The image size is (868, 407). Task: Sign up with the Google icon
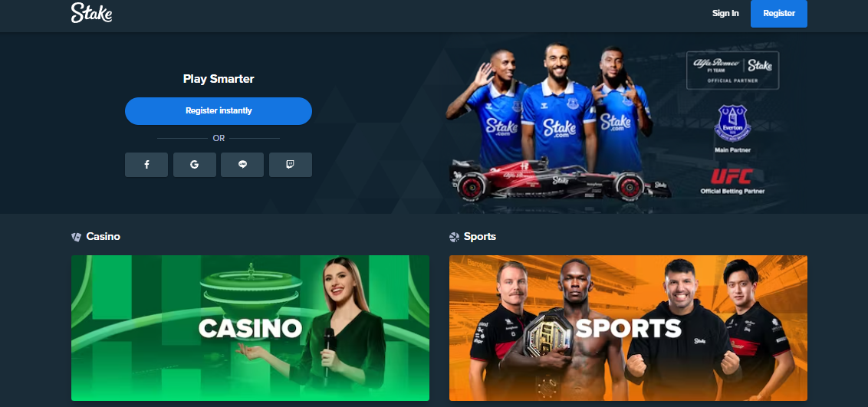[x=194, y=165]
